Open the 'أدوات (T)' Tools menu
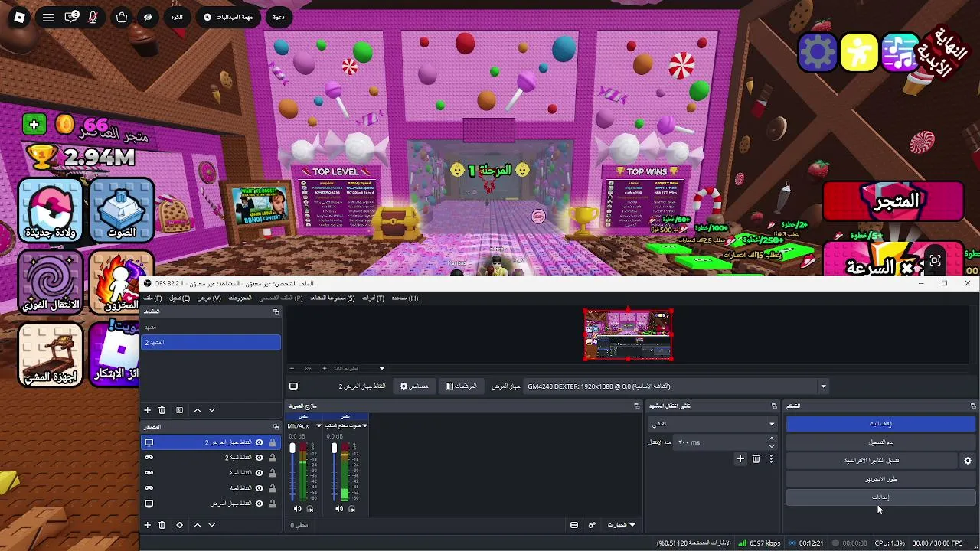Image resolution: width=980 pixels, height=551 pixels. [x=373, y=298]
